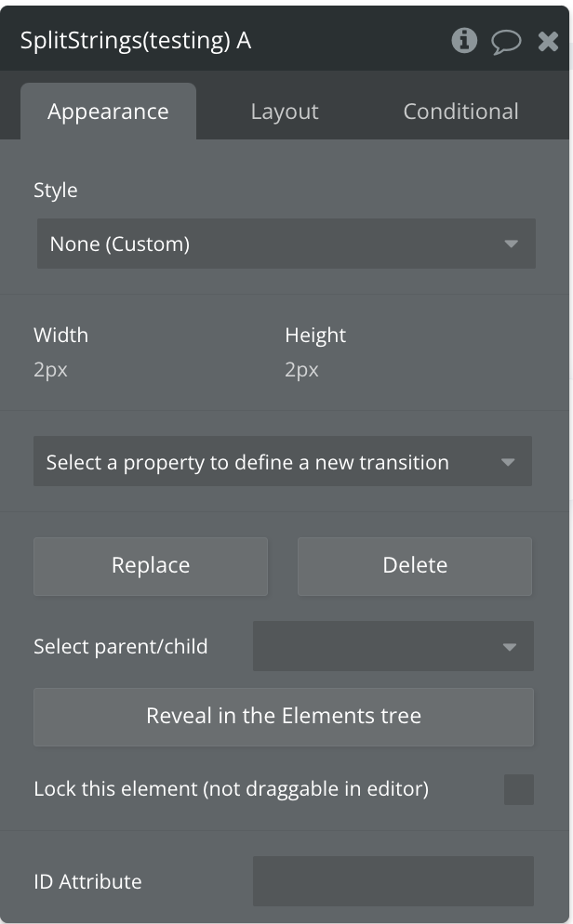Image resolution: width=573 pixels, height=924 pixels.
Task: Open the Conditional tab
Action: (460, 112)
